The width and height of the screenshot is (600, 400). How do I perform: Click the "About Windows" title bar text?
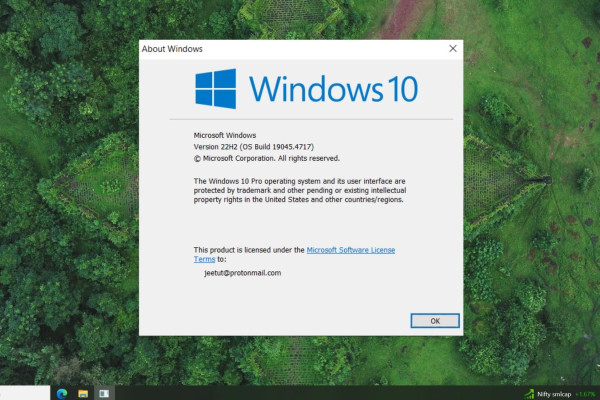click(172, 49)
